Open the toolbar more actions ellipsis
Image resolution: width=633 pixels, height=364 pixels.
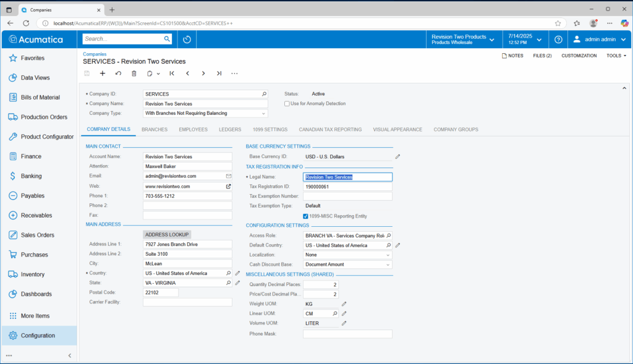click(234, 74)
